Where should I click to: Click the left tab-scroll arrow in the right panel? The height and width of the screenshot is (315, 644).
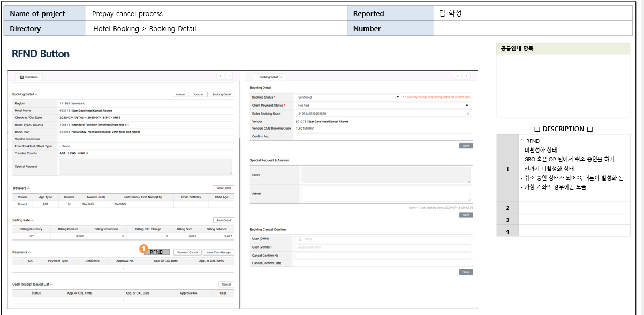(x=458, y=77)
